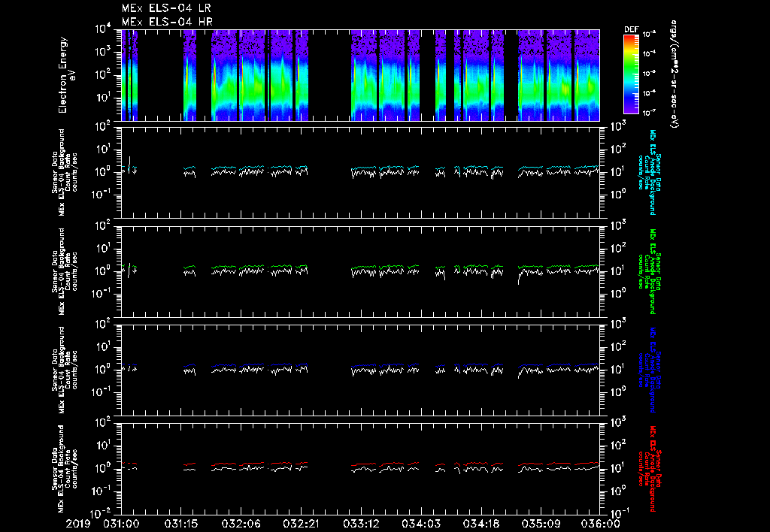The image size is (770, 532).
Task: Click left 'ELS-04 Background' label of green panel
Action: [62, 271]
